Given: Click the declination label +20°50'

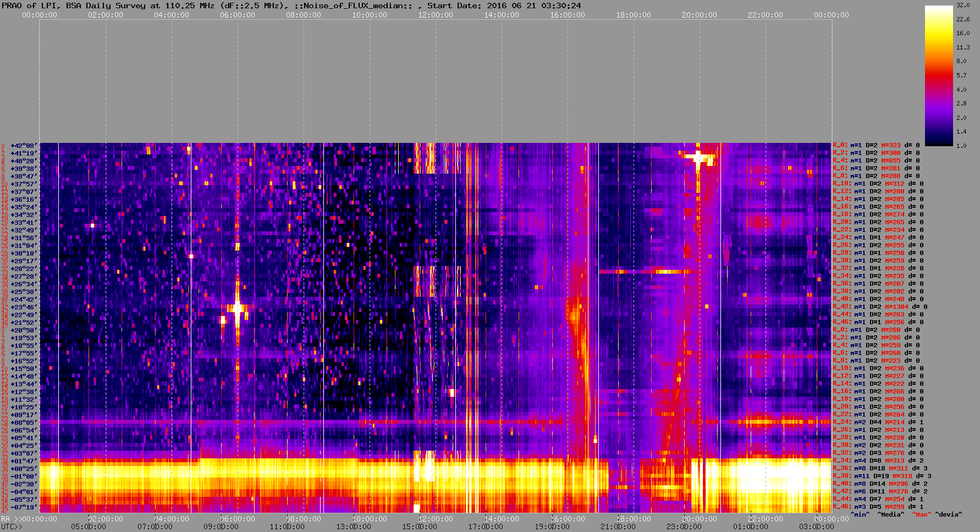Looking at the screenshot, I should click(x=23, y=330).
